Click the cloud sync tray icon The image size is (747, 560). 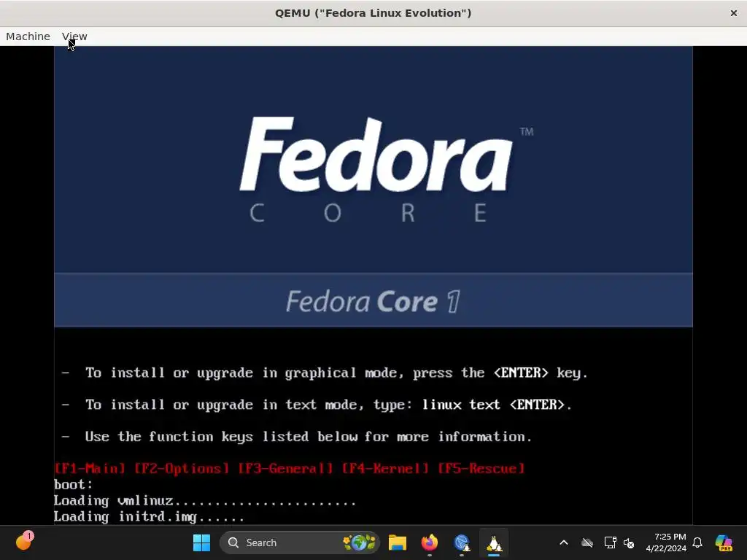pos(587,542)
